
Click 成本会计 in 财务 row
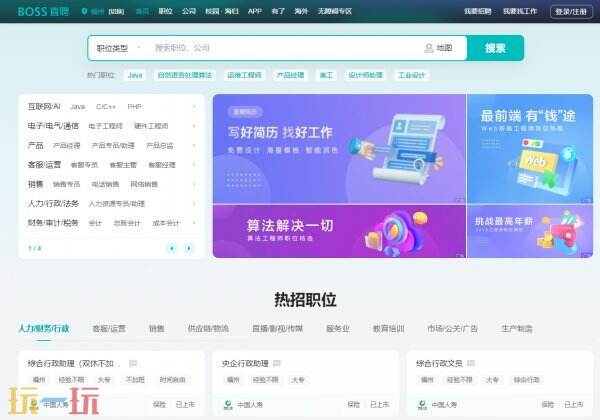166,223
